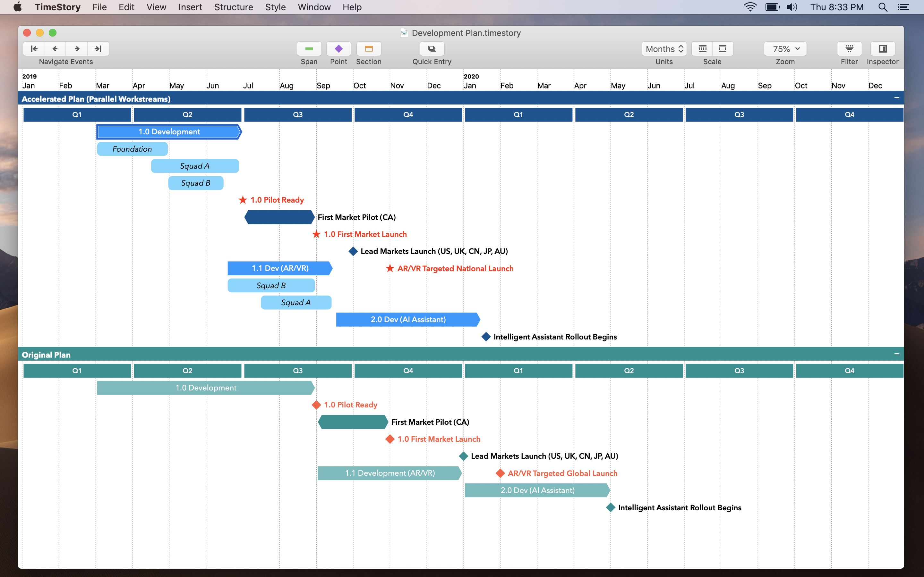Open the Quick Entry tool

click(432, 48)
